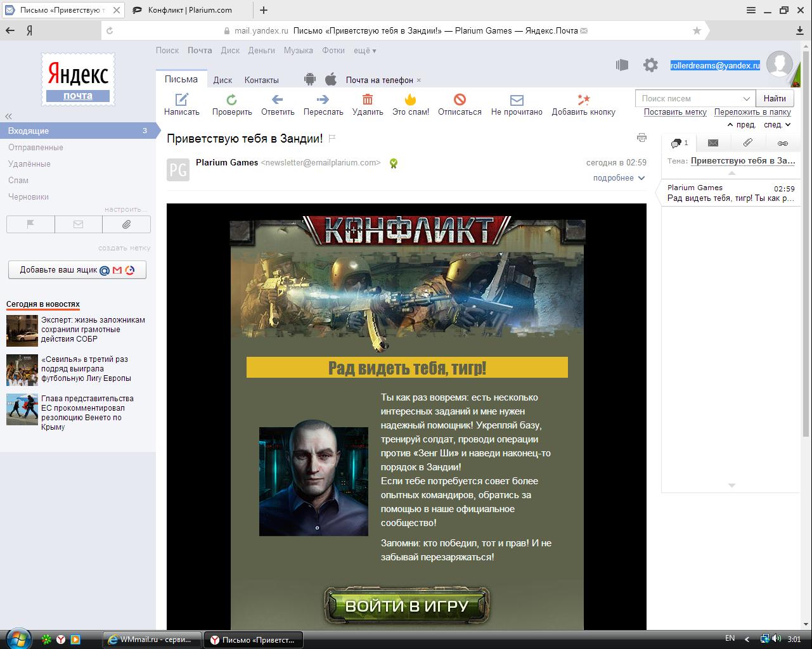Go back with browser arrow
The height and width of the screenshot is (649, 812).
10,30
